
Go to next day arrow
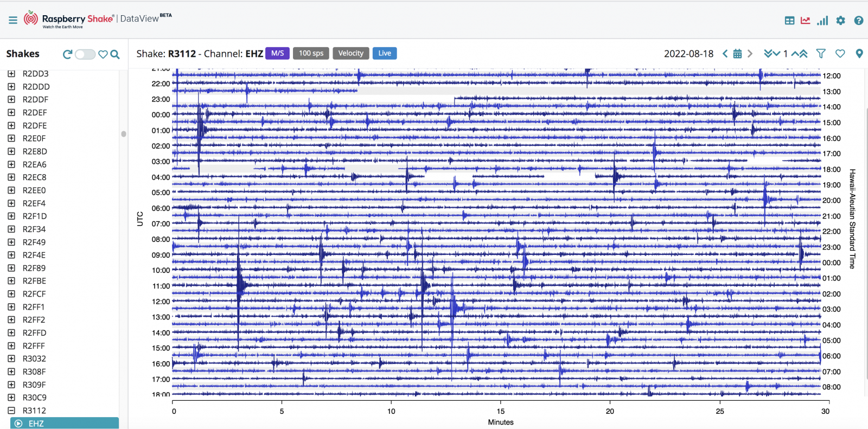[x=750, y=54]
